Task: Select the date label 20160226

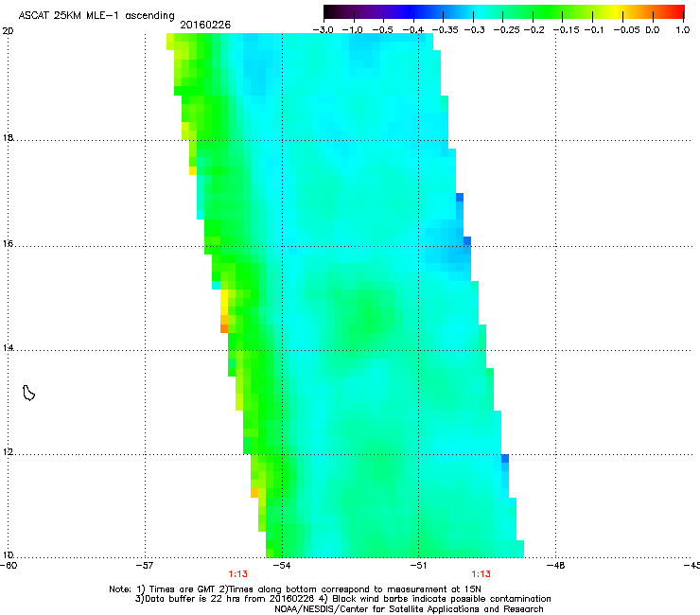Action: pos(205,25)
